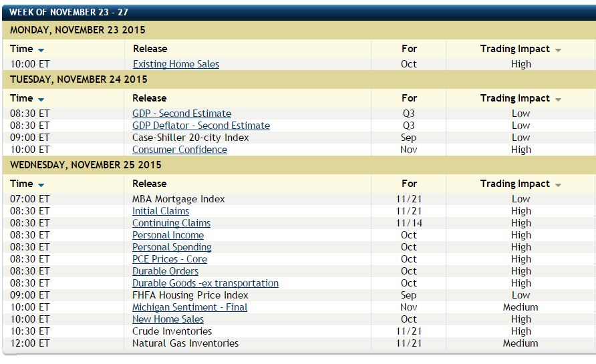Sort Monday's table by Trading Impact arrow
The height and width of the screenshot is (364, 596).
558,50
